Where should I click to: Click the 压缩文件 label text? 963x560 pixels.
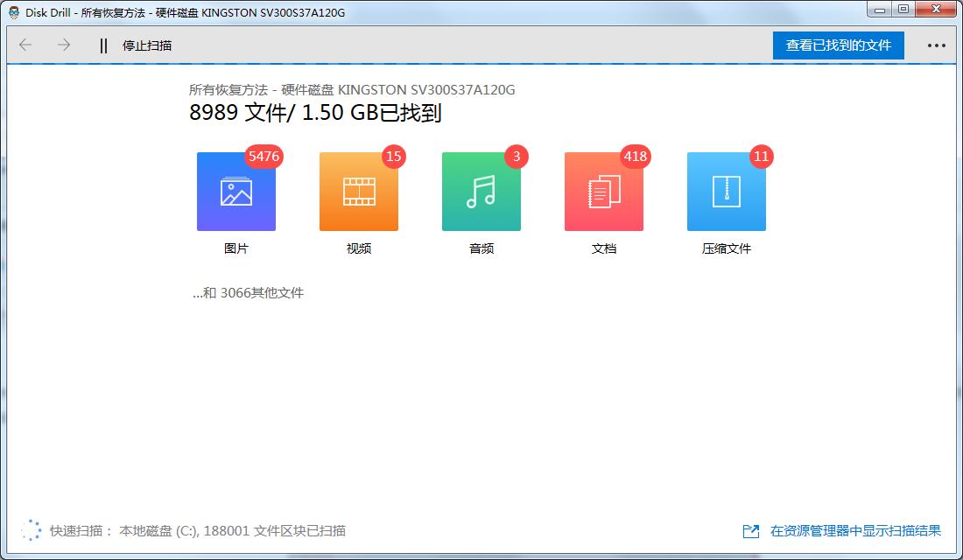click(727, 248)
